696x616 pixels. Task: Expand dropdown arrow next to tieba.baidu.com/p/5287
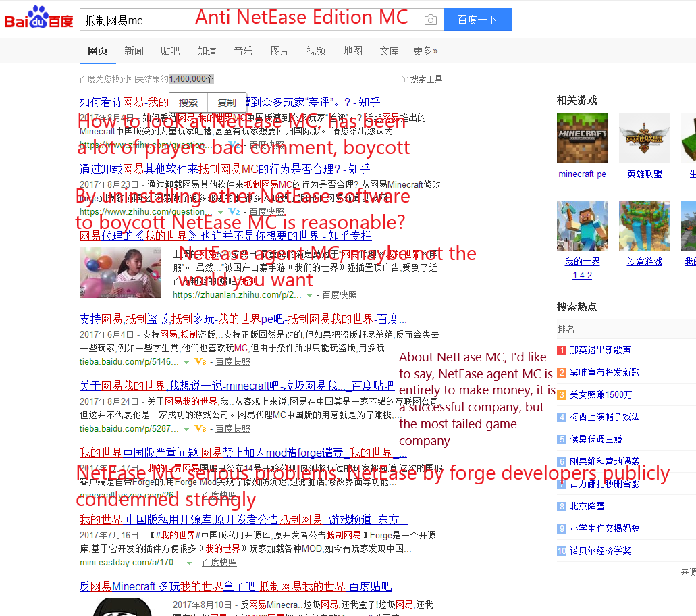(186, 429)
